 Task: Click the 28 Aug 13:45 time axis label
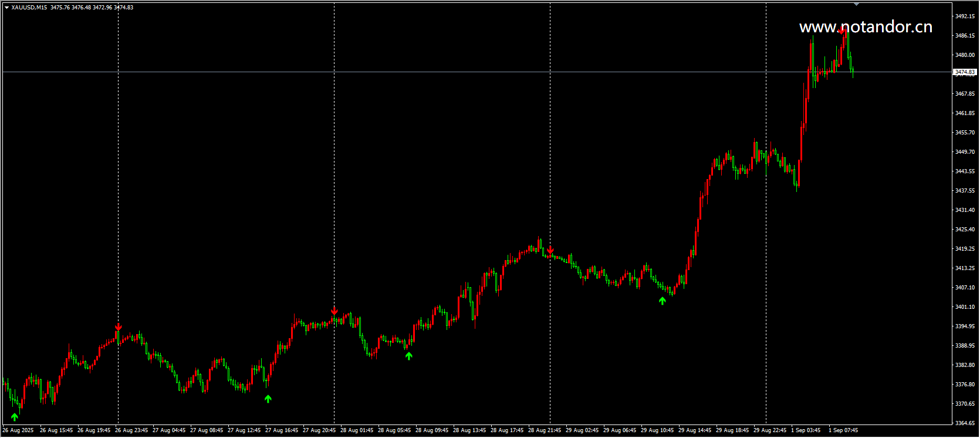(469, 430)
